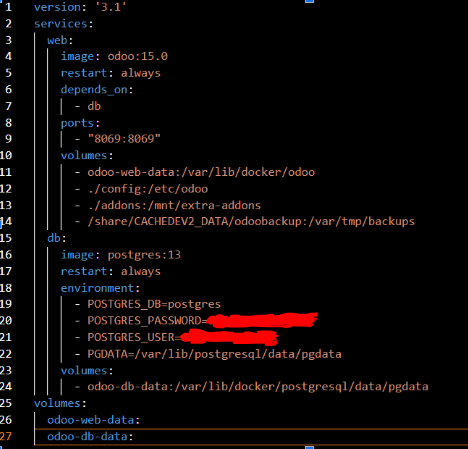Click the "image: odoo:15.0" line
The image size is (468, 449).
point(114,56)
